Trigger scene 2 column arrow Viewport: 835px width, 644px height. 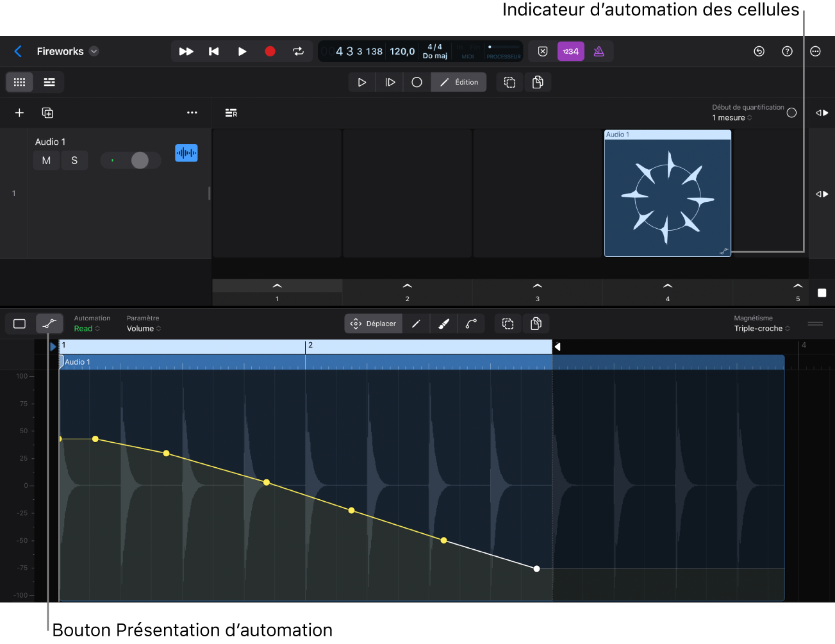407,286
